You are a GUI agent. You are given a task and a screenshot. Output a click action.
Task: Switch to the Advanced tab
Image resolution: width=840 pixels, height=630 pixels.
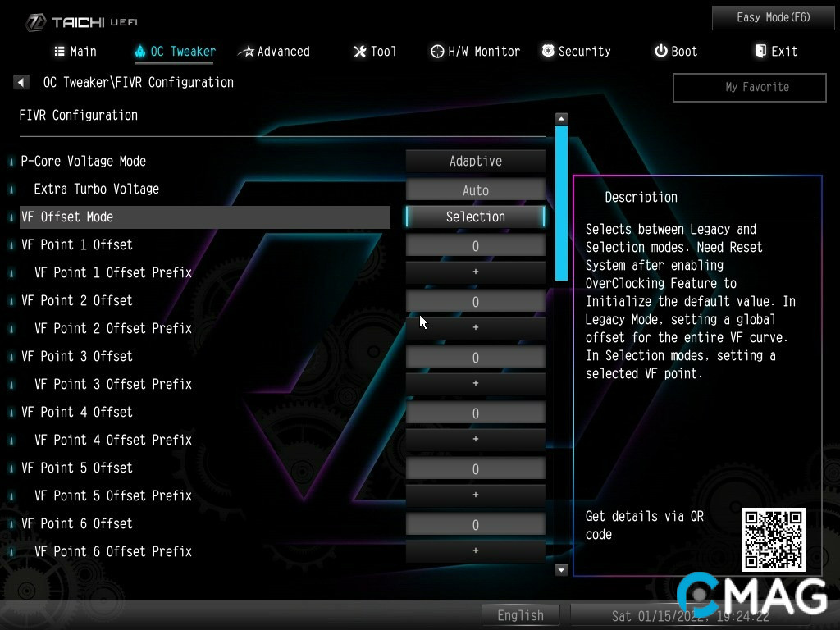click(x=274, y=52)
